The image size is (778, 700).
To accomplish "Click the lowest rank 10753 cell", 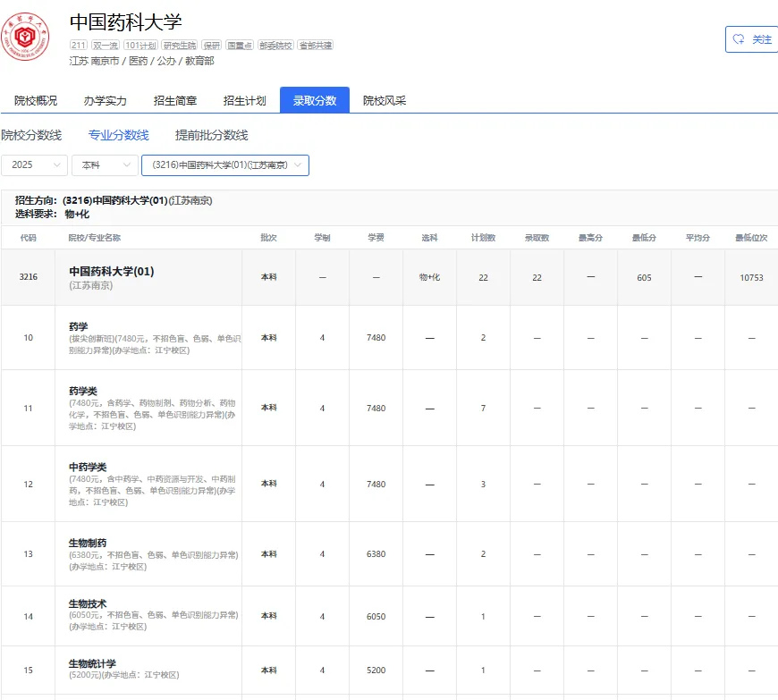I will coord(751,278).
